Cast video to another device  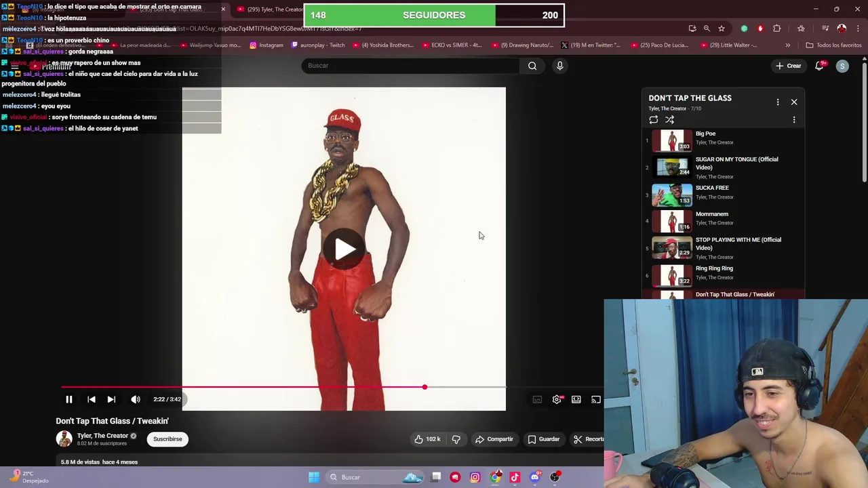(x=595, y=399)
